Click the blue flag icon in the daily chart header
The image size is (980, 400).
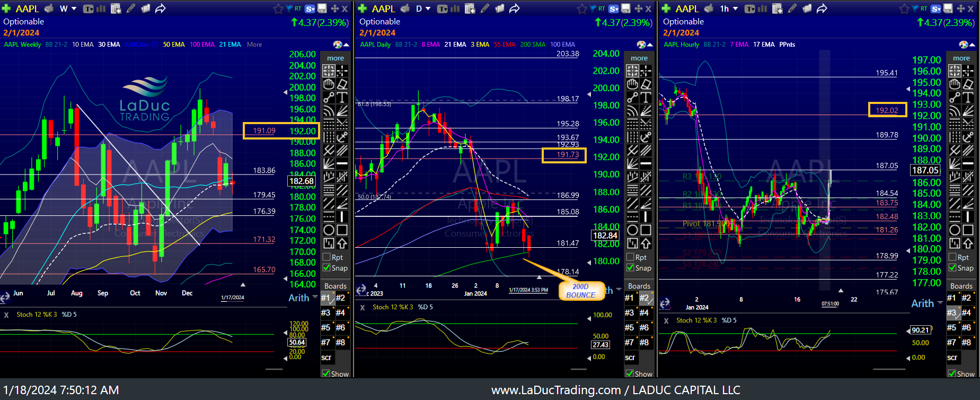point(593,8)
